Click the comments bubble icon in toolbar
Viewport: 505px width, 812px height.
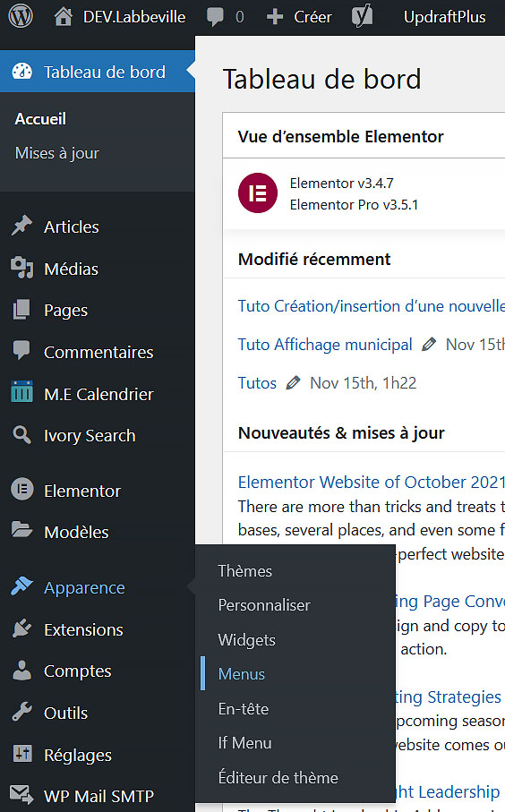click(x=215, y=17)
